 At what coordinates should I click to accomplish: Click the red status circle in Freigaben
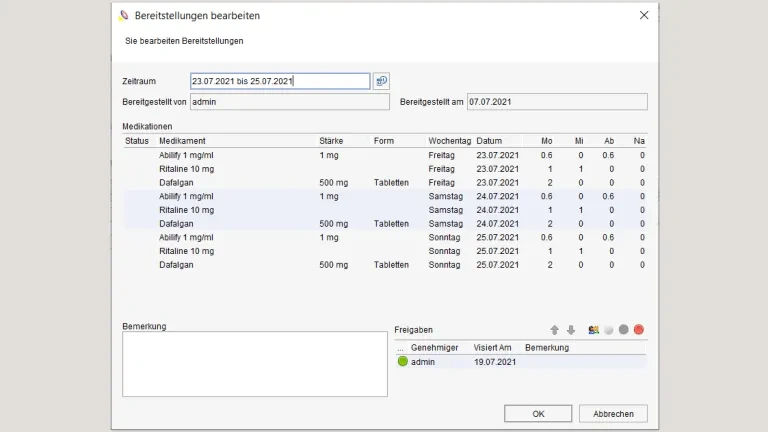[639, 330]
